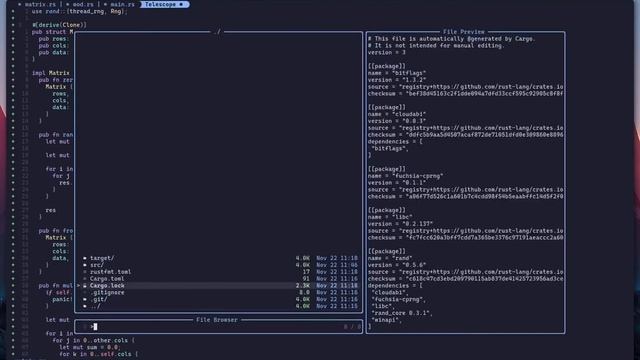This screenshot has width=640, height=360.
Task: Select the rustfmt.toml file name
Action: click(111, 272)
